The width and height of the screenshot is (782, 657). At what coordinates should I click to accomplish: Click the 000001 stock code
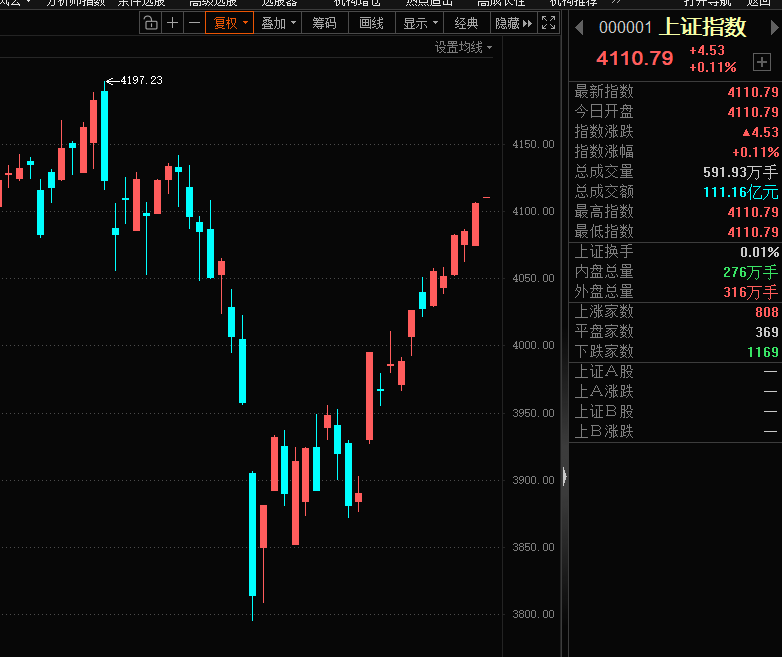(x=625, y=29)
